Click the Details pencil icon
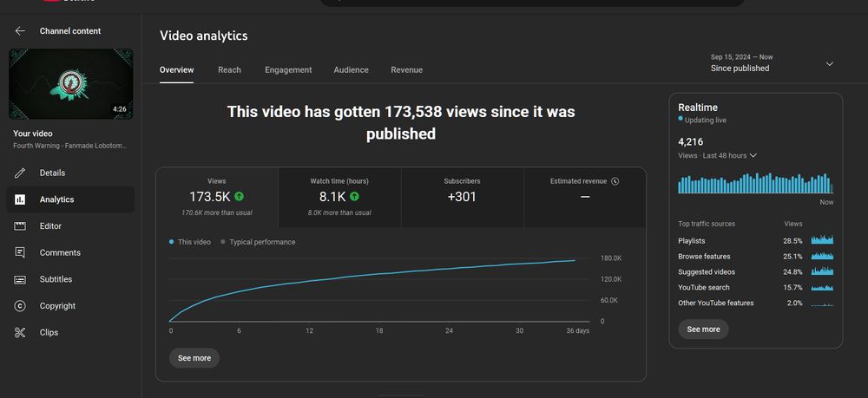Image resolution: width=868 pixels, height=398 pixels. (x=20, y=173)
